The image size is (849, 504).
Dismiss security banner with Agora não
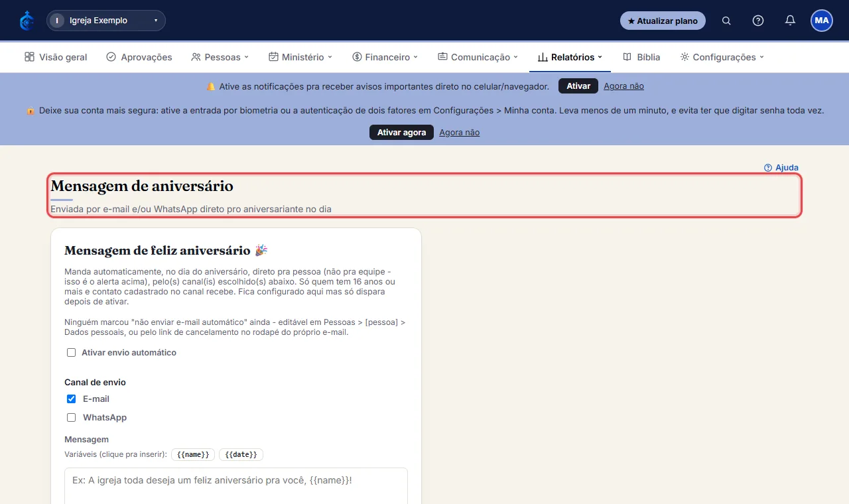[x=459, y=133]
